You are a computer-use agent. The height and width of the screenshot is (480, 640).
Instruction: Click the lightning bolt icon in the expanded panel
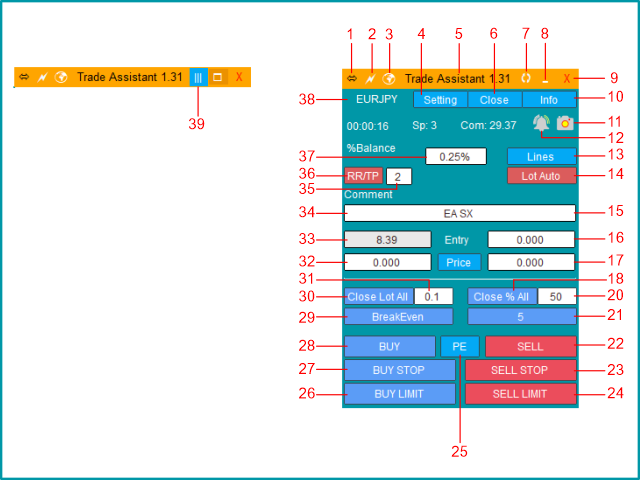370,78
